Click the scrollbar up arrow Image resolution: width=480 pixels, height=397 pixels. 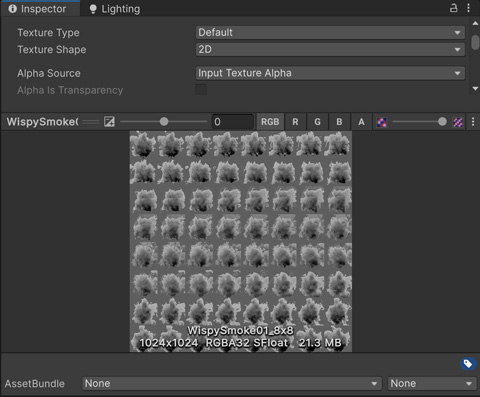[475, 23]
